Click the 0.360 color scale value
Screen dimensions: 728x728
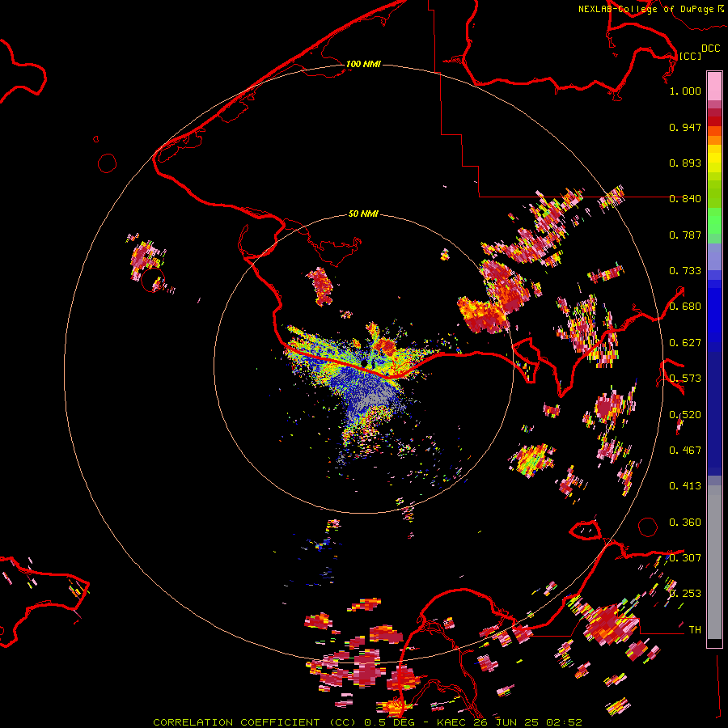point(685,523)
